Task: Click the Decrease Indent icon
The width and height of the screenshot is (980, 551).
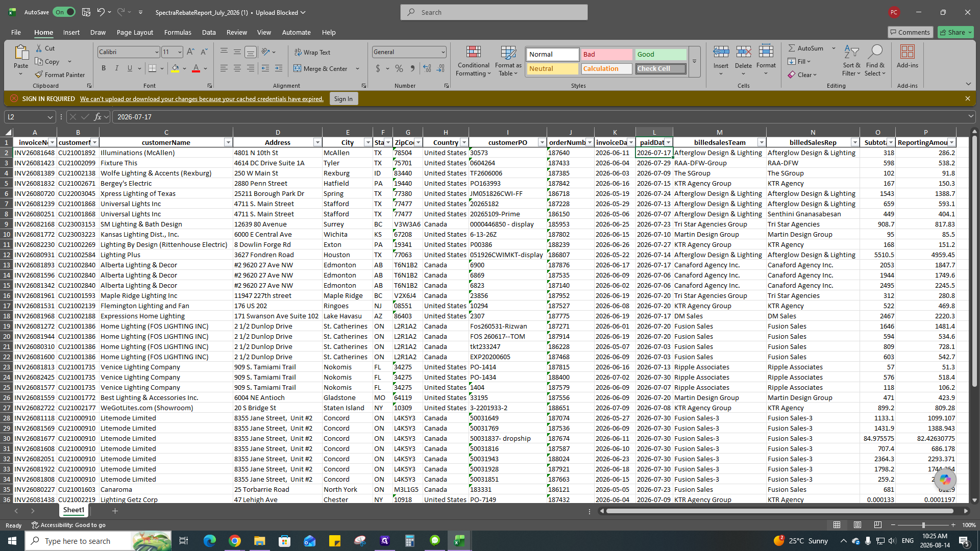Action: click(265, 68)
